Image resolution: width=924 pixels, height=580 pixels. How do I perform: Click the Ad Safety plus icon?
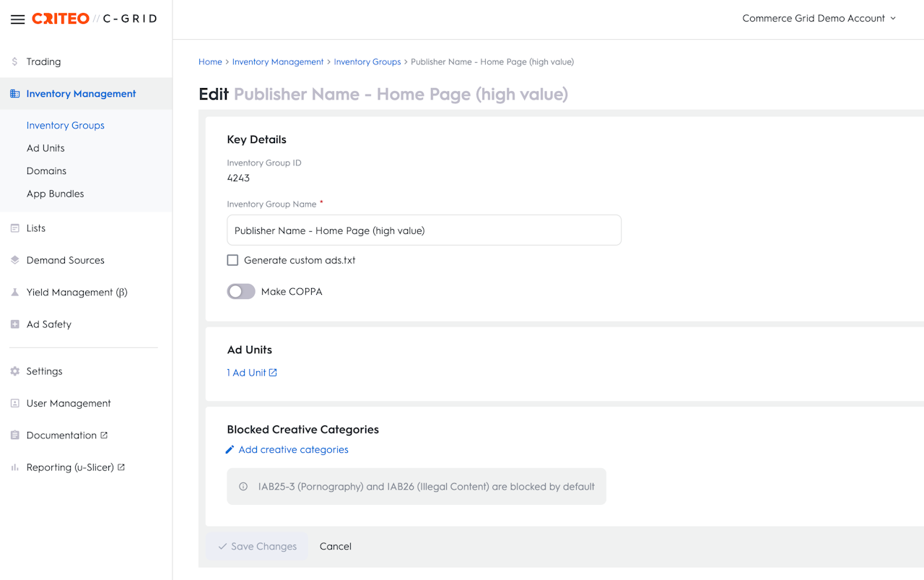point(14,324)
